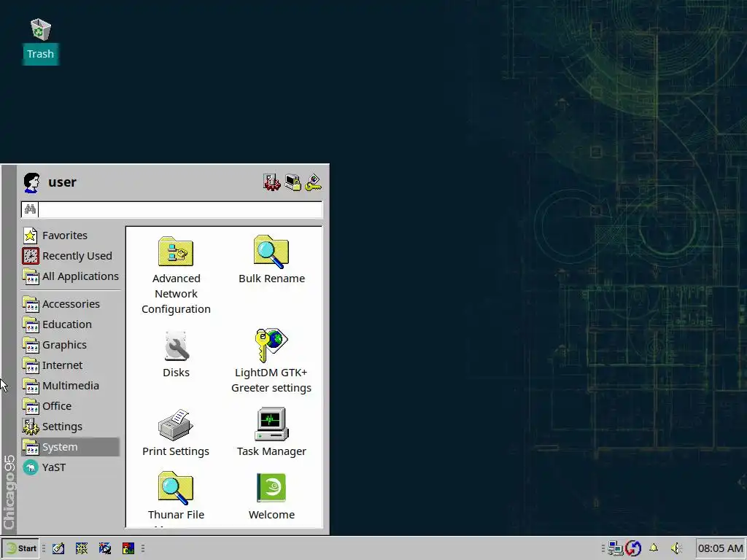Screen dimensions: 747x560
Task: Launch Print Settings
Action: click(x=176, y=433)
